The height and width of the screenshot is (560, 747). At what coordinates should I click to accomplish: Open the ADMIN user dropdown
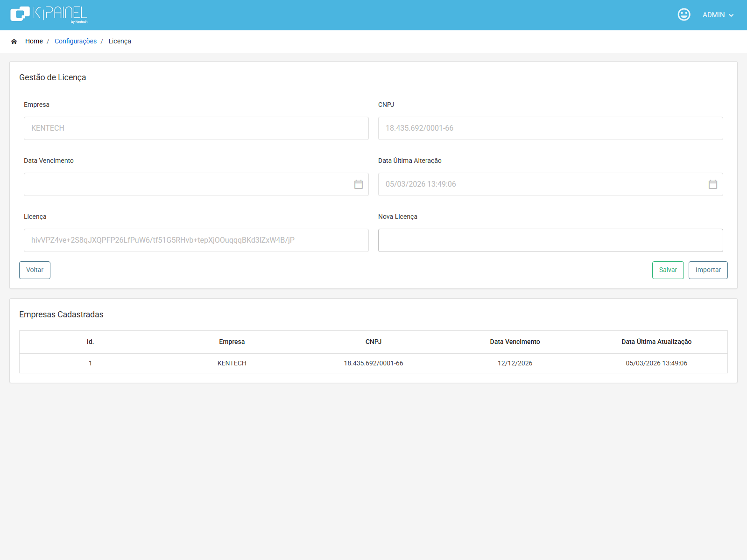(718, 15)
